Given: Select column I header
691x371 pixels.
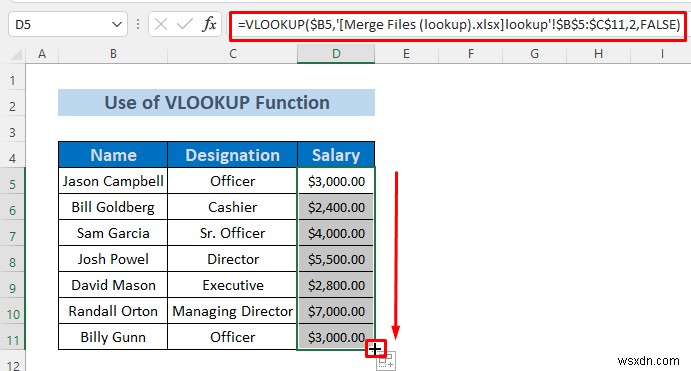Looking at the screenshot, I should pos(661,54).
